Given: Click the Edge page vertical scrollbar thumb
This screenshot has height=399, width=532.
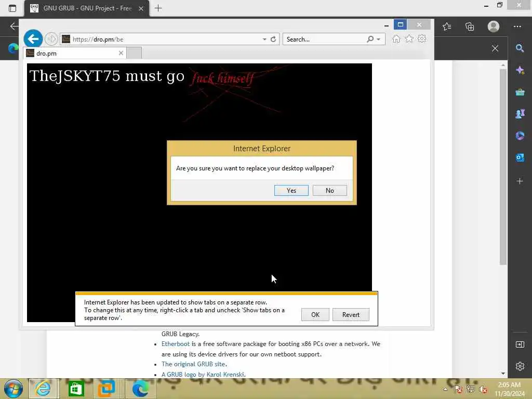Looking at the screenshot, I should tap(503, 167).
